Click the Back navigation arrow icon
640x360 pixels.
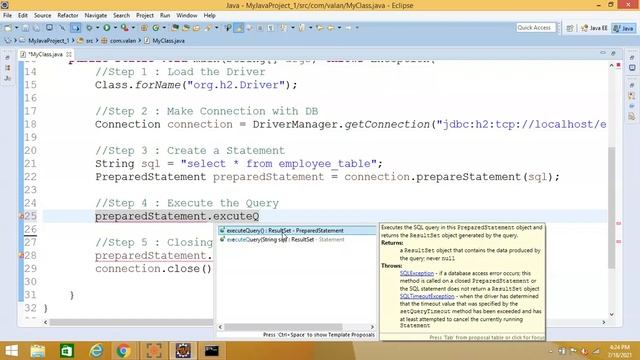[331, 28]
